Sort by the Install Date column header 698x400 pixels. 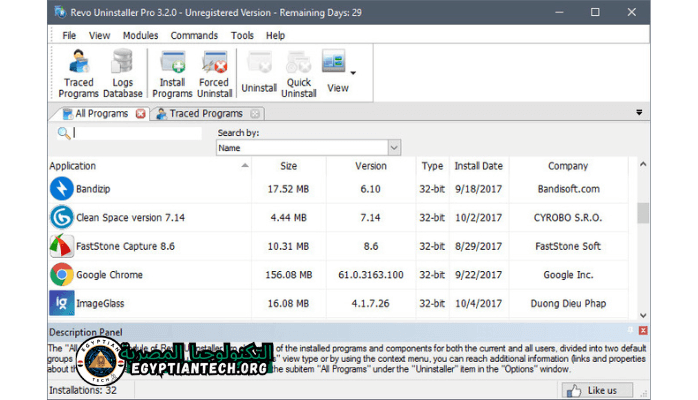click(x=479, y=166)
